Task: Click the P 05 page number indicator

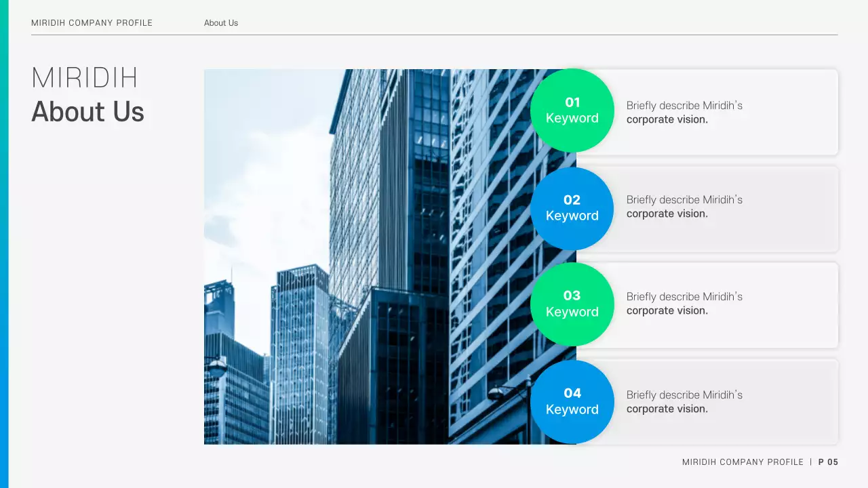Action: pyautogui.click(x=827, y=462)
